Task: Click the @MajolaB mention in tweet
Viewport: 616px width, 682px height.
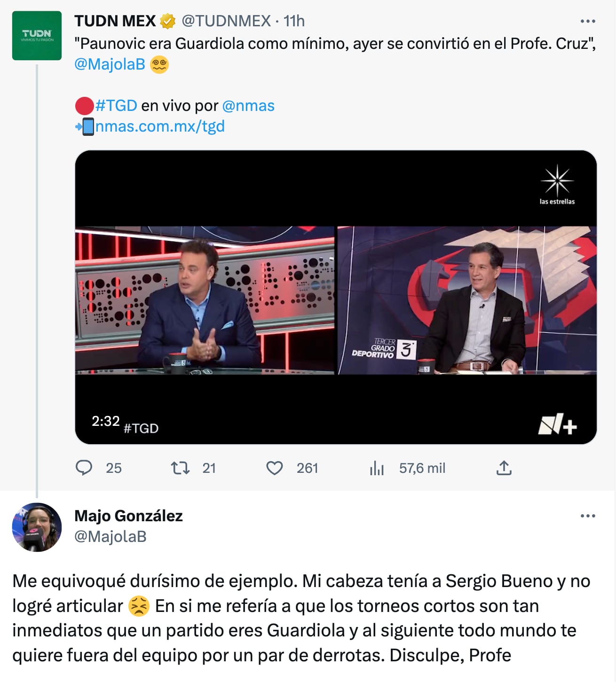Action: point(110,64)
